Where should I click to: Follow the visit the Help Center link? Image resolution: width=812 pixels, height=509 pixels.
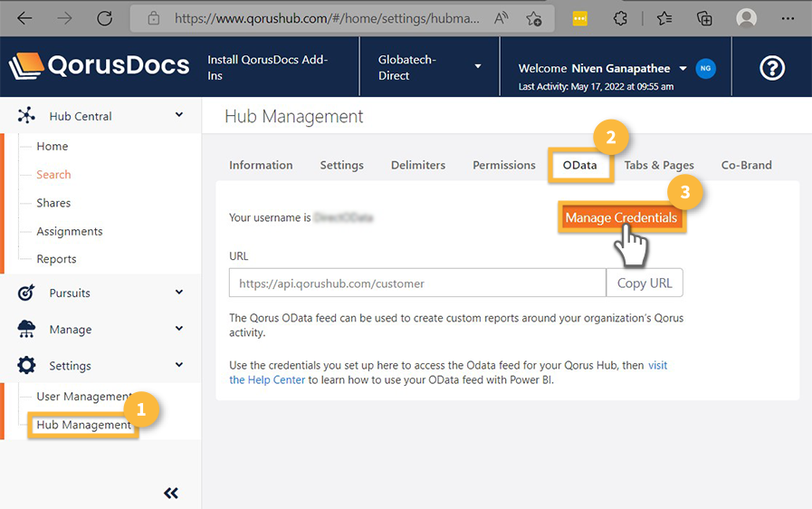[267, 379]
